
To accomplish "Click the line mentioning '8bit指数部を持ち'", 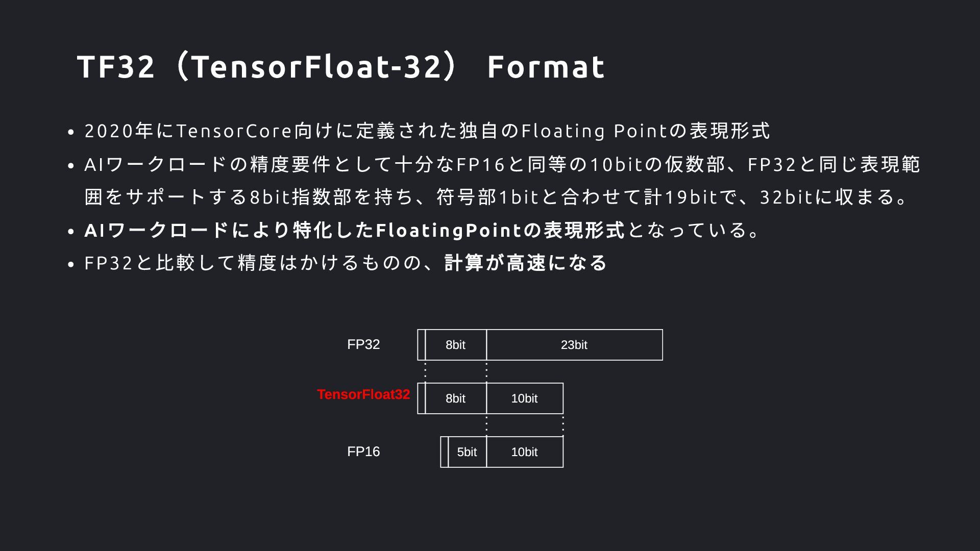I will 498,197.
